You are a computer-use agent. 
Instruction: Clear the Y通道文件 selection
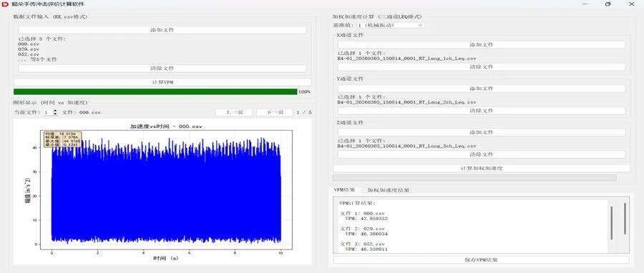(482, 111)
